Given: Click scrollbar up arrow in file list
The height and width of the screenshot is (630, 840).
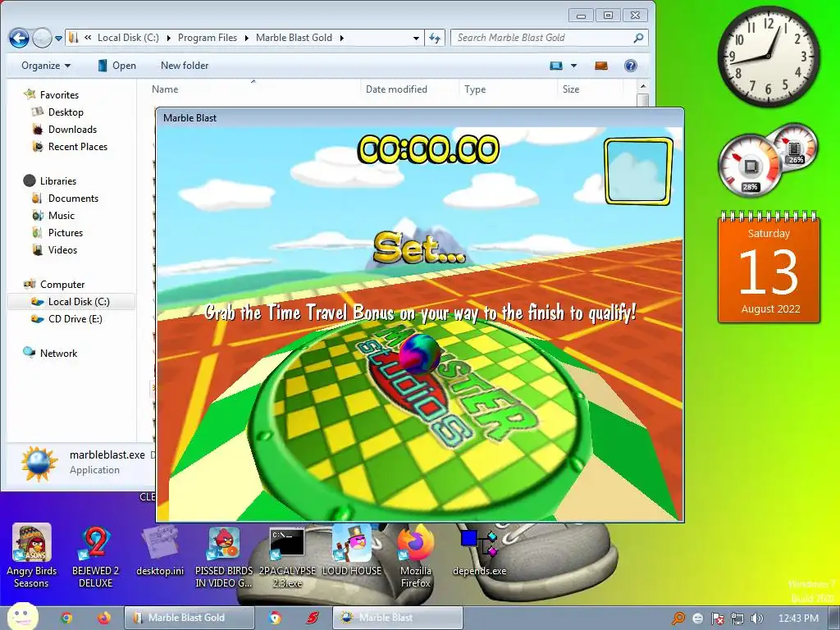Looking at the screenshot, I should click(643, 86).
